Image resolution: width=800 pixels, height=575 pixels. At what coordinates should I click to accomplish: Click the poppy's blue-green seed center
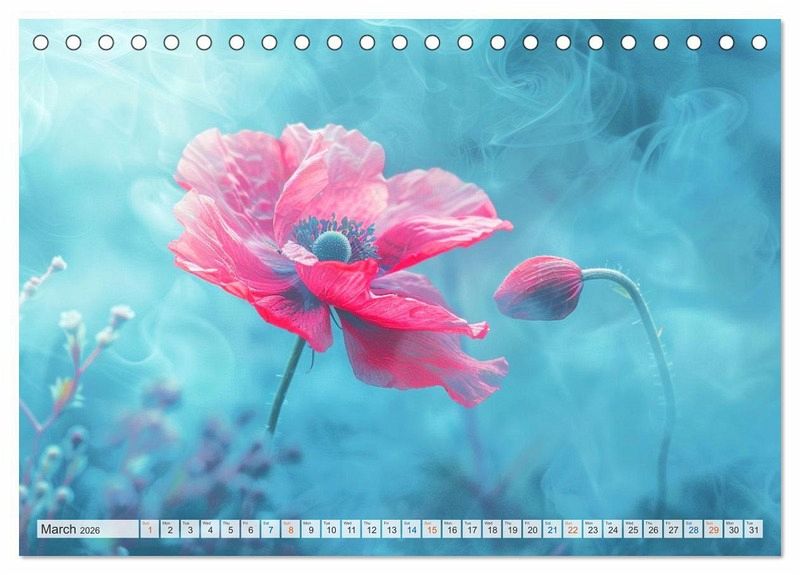click(331, 246)
